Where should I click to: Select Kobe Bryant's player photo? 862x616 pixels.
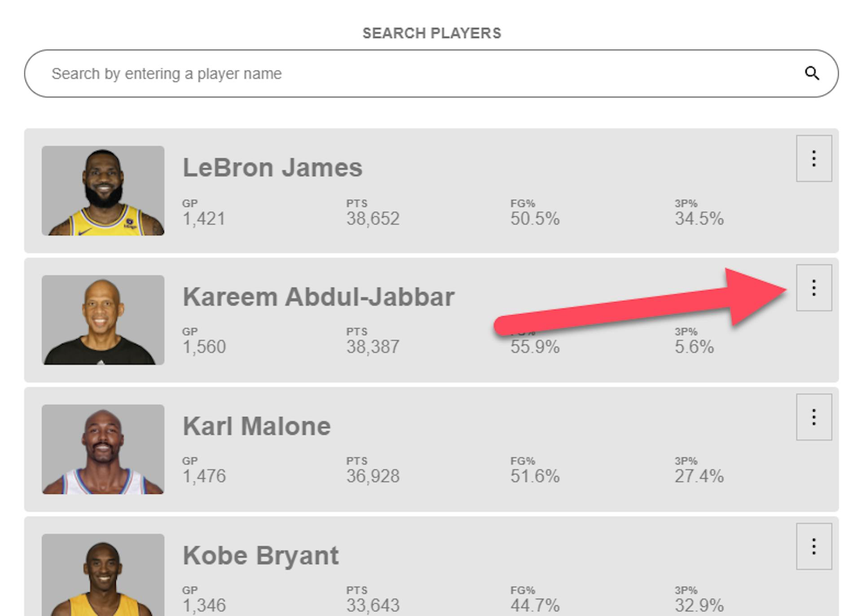(x=103, y=575)
